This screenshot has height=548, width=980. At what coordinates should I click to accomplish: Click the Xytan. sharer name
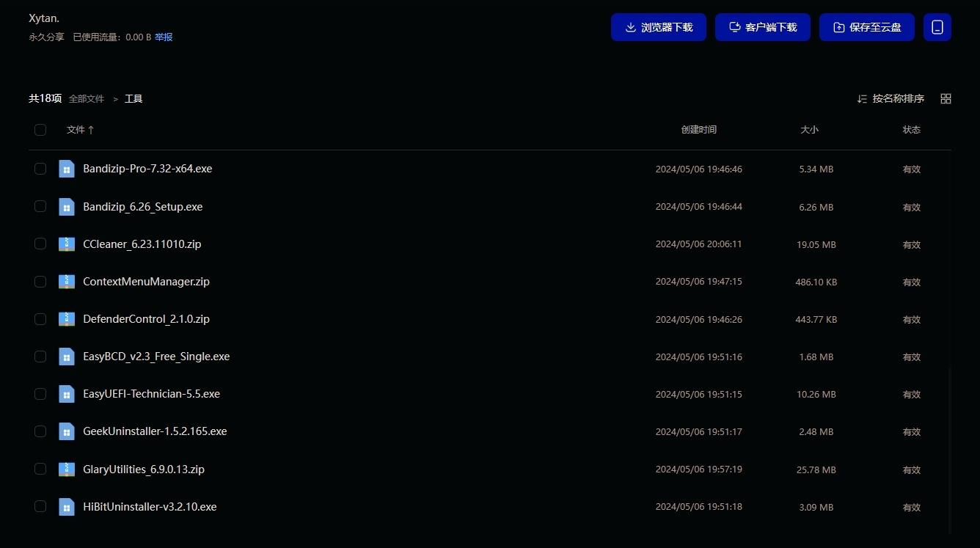(x=44, y=18)
